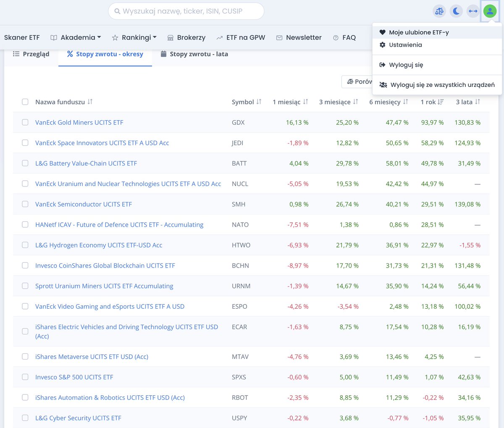The image size is (504, 428).
Task: Check HANetf Future of Defence checkbox
Action: pyautogui.click(x=25, y=224)
